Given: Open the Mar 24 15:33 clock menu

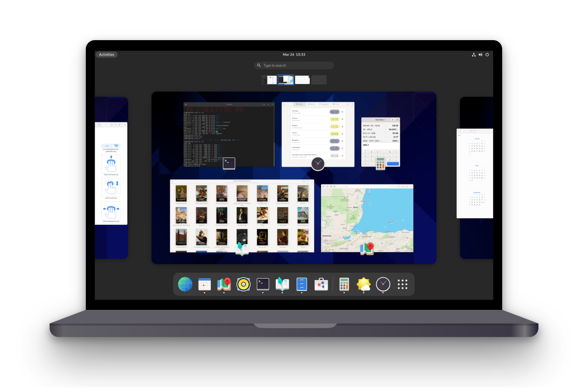Looking at the screenshot, I should 294,55.
